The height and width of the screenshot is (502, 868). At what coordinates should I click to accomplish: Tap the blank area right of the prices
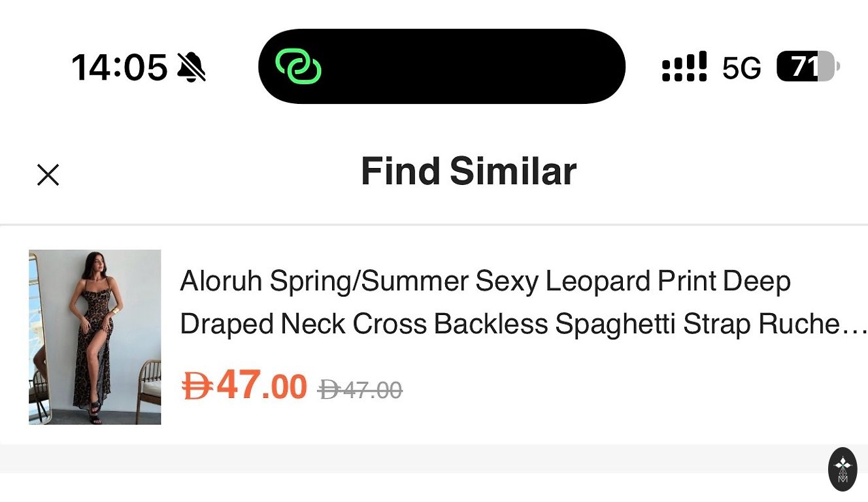point(621,389)
